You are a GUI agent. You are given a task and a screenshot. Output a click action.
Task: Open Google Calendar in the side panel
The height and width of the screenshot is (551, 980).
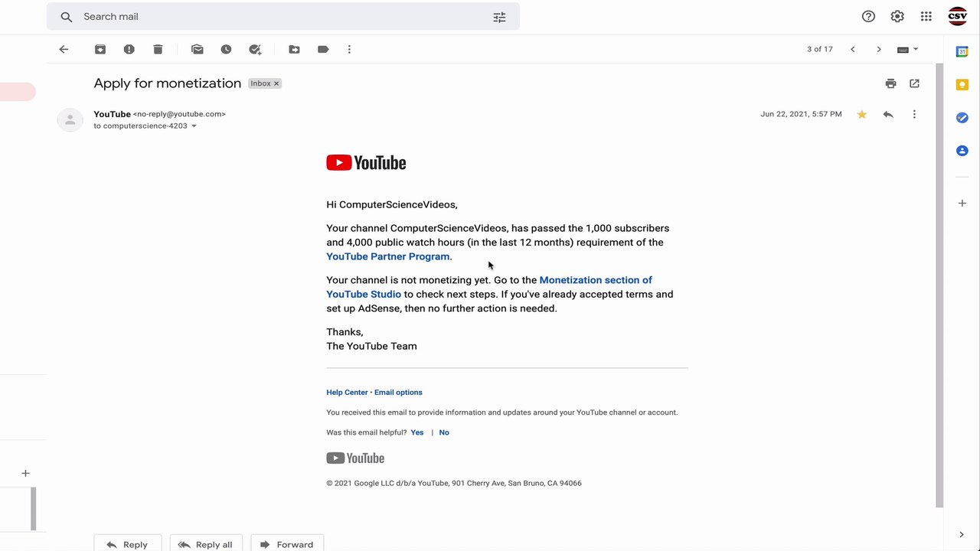(x=962, y=51)
